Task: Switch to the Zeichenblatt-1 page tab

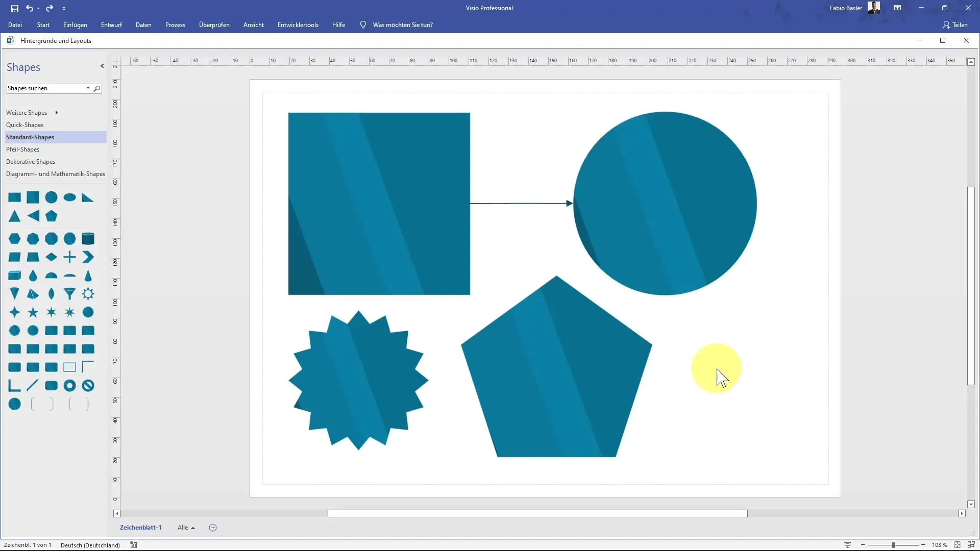Action: [140, 528]
